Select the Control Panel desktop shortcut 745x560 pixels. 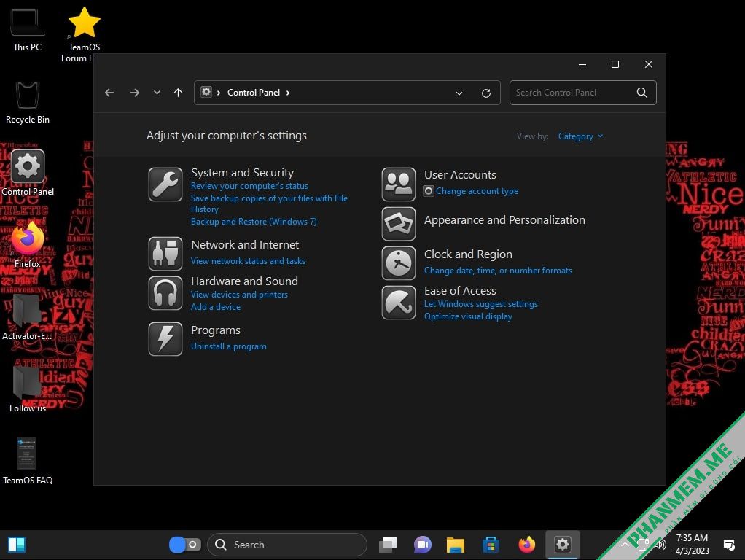(28, 173)
